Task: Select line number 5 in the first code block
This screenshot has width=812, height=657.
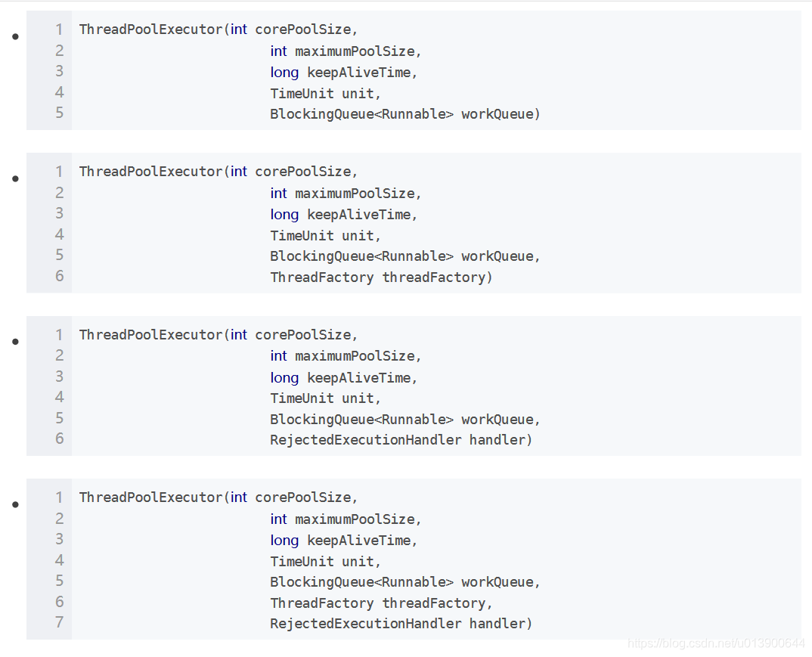Action: point(59,112)
